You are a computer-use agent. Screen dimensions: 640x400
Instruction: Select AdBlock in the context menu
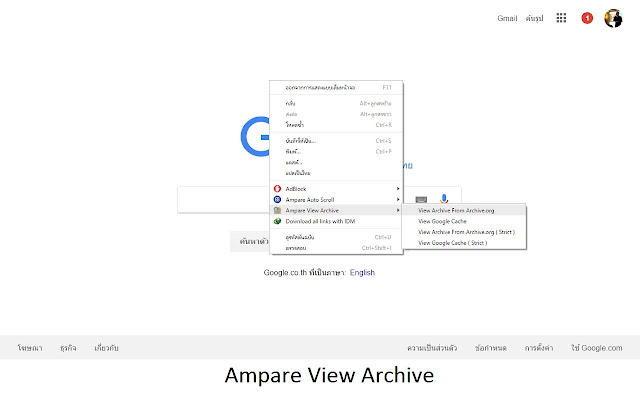click(336, 189)
